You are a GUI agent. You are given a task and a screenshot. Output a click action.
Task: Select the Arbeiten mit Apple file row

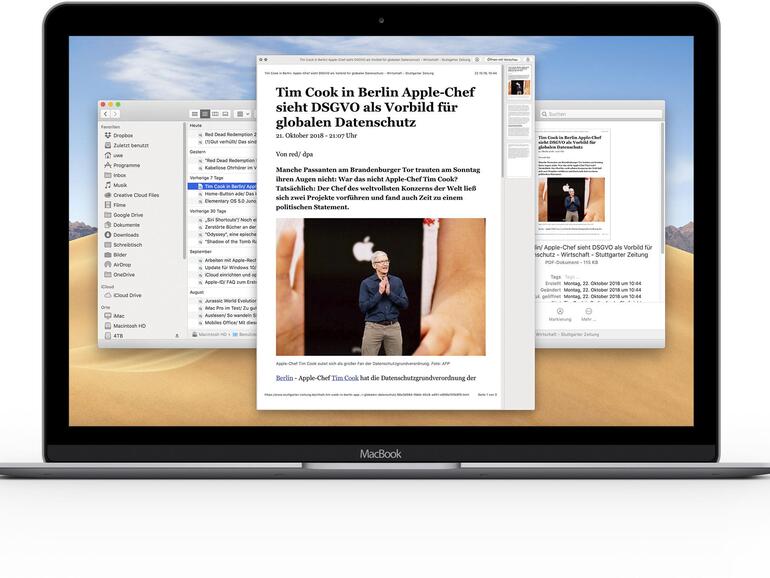point(222,260)
